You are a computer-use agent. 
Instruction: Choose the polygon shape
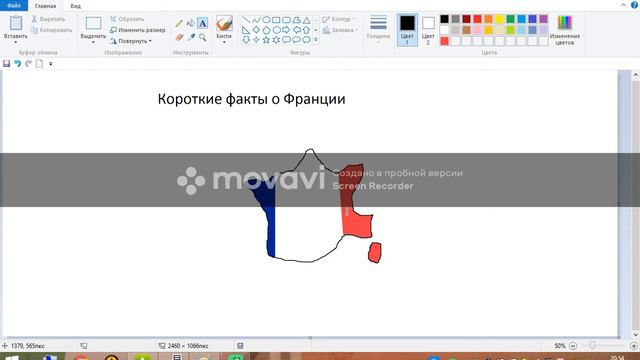point(296,20)
